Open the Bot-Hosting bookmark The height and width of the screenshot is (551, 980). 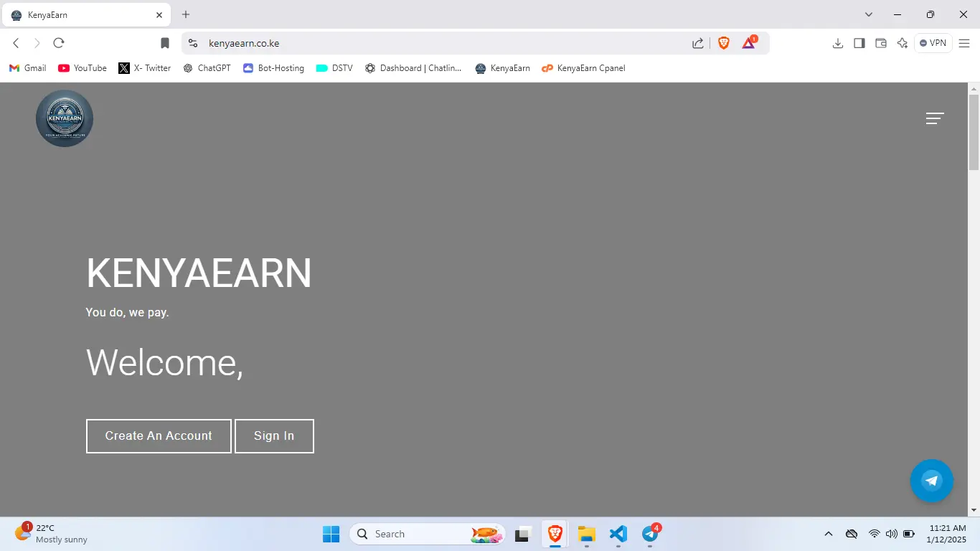click(x=273, y=68)
